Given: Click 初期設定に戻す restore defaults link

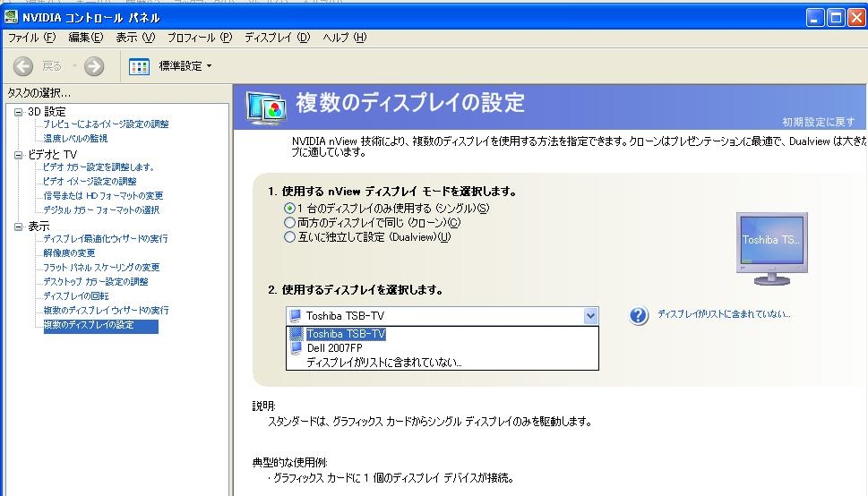Looking at the screenshot, I should click(x=818, y=122).
